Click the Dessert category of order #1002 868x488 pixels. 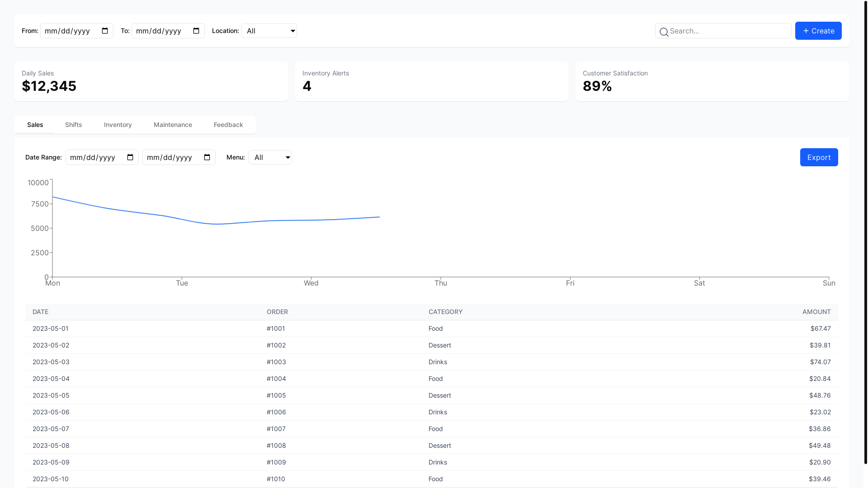440,345
